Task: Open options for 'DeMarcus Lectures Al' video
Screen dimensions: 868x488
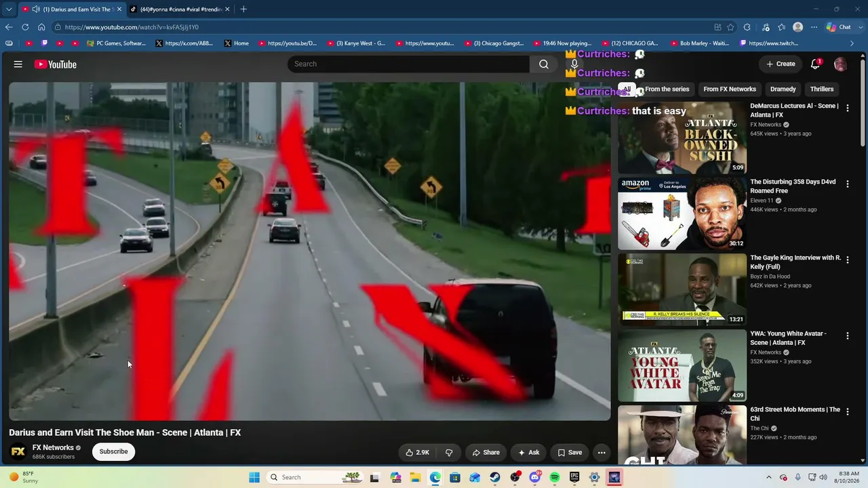Action: (848, 108)
